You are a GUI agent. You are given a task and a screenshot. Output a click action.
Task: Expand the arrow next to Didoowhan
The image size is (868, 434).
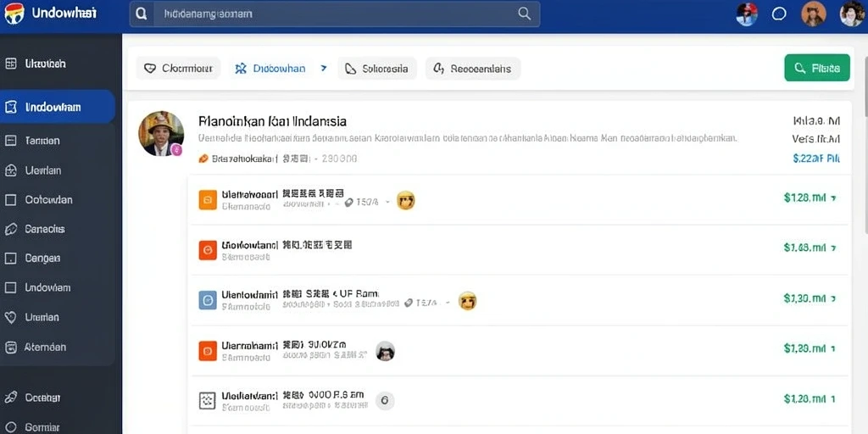[x=324, y=68]
